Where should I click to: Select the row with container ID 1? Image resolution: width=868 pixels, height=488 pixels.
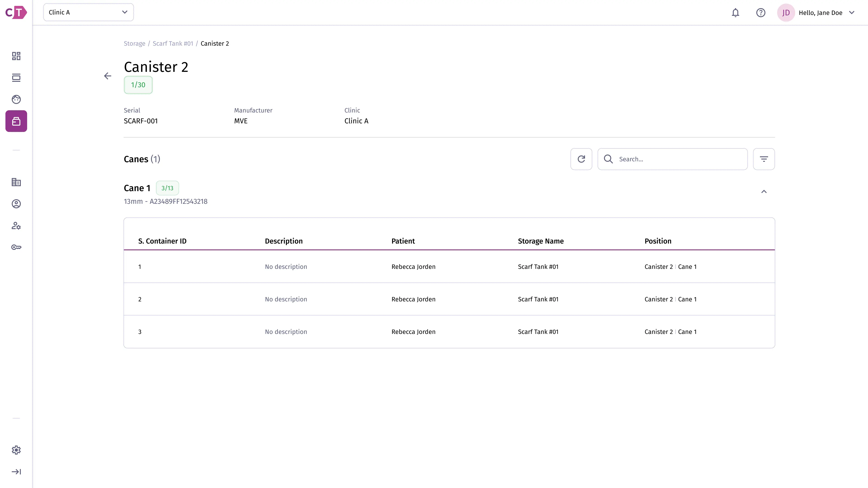[x=449, y=267]
